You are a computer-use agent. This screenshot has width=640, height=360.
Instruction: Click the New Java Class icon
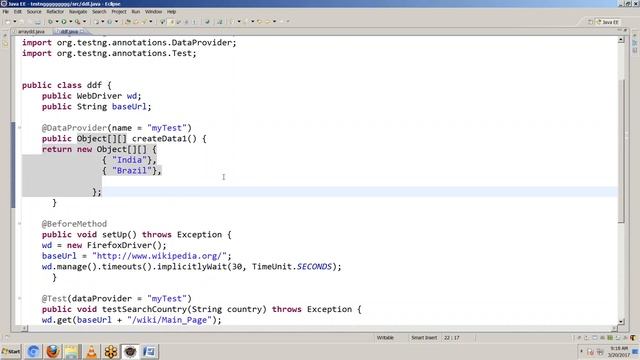pos(109,22)
